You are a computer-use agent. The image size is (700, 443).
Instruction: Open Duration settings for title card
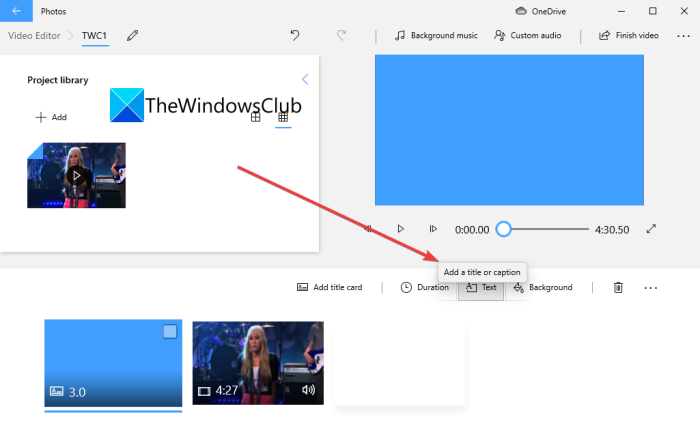coord(425,287)
